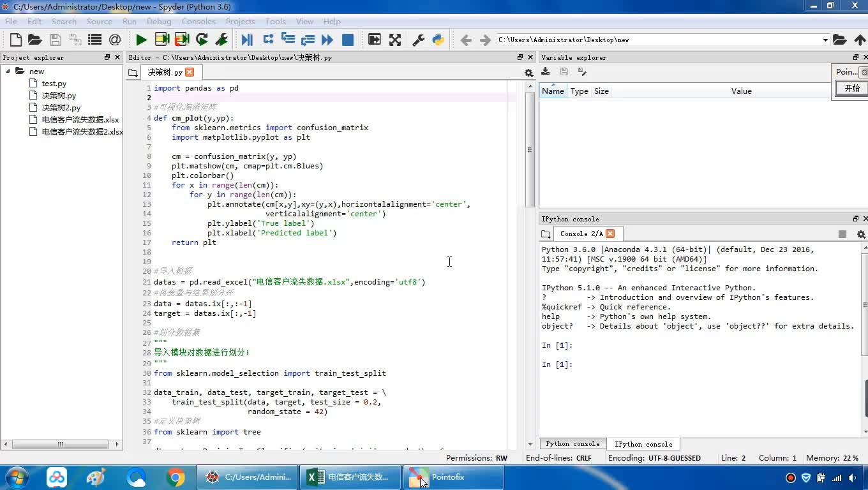The image size is (868, 490).
Task: Open the Run menu
Action: click(x=130, y=21)
